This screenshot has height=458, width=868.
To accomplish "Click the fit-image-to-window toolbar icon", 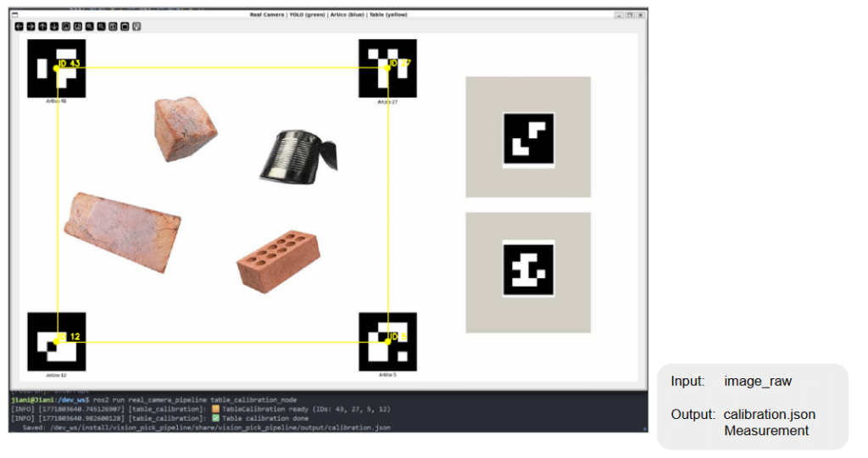I will [x=78, y=26].
